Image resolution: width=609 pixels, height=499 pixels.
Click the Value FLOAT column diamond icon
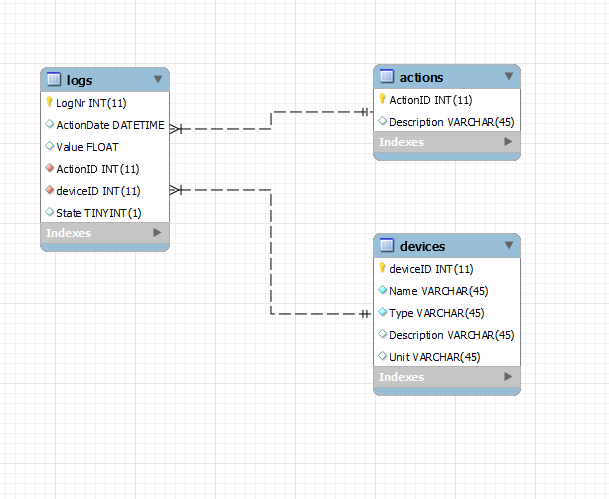[x=49, y=146]
